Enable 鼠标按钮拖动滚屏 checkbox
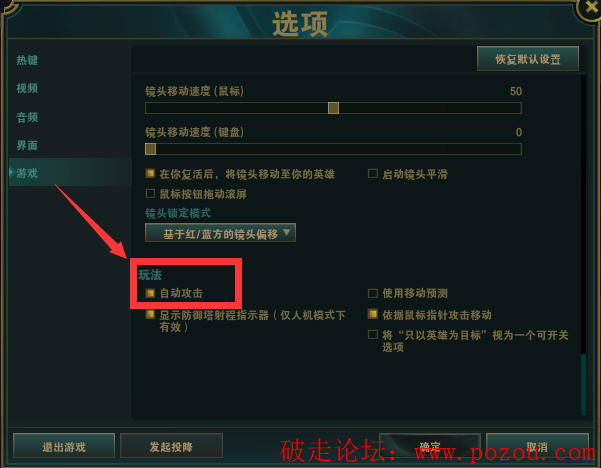Image resolution: width=601 pixels, height=468 pixels. 150,194
